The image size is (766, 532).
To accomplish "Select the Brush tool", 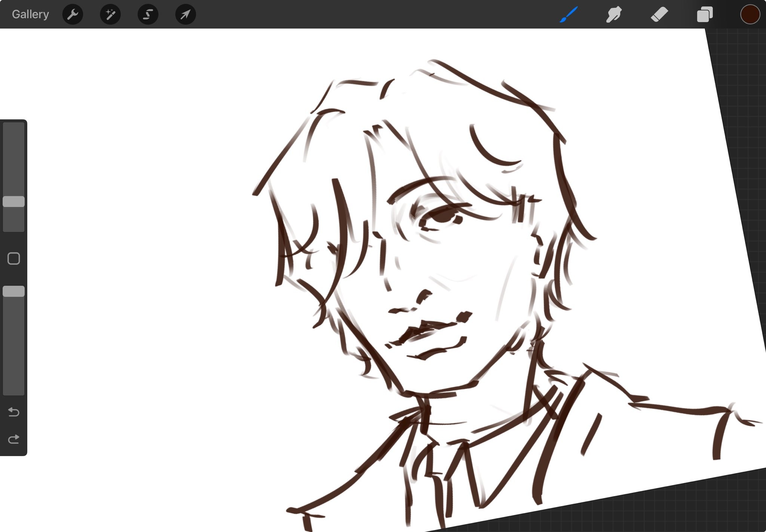I will pos(569,15).
